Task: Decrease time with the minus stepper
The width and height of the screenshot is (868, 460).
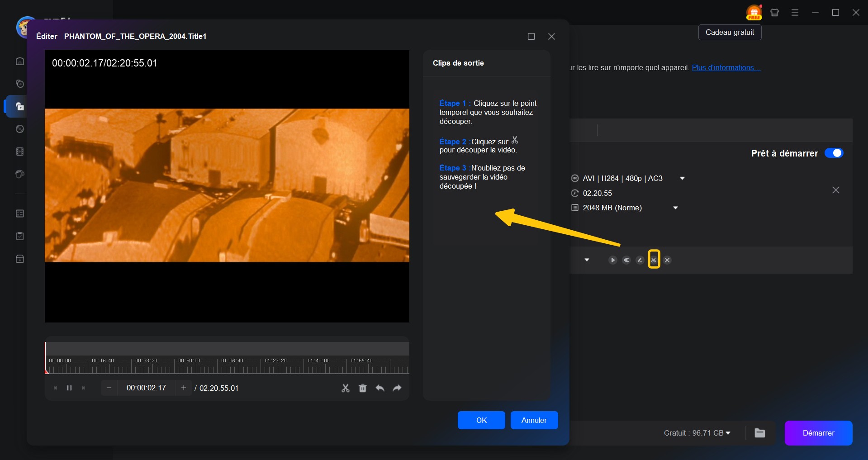Action: 109,388
